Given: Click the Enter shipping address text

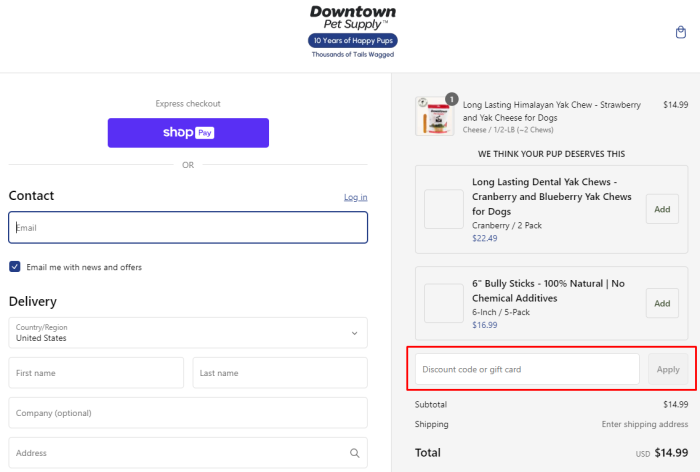Looking at the screenshot, I should [x=645, y=424].
